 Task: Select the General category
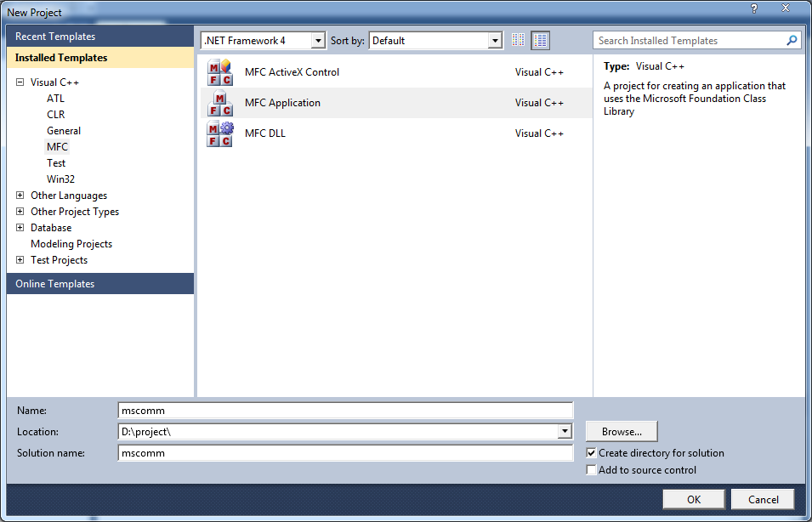(64, 131)
